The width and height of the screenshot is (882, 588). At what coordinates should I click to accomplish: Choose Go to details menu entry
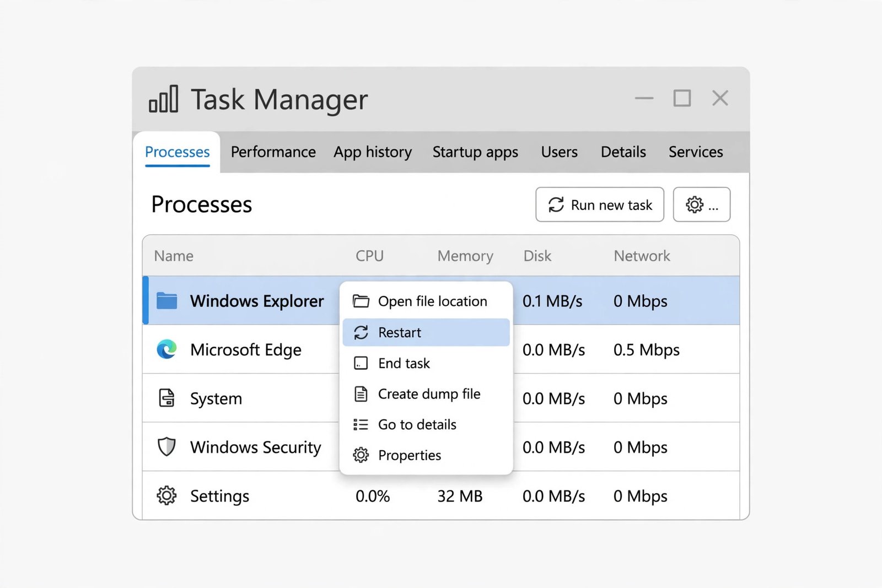pyautogui.click(x=426, y=424)
